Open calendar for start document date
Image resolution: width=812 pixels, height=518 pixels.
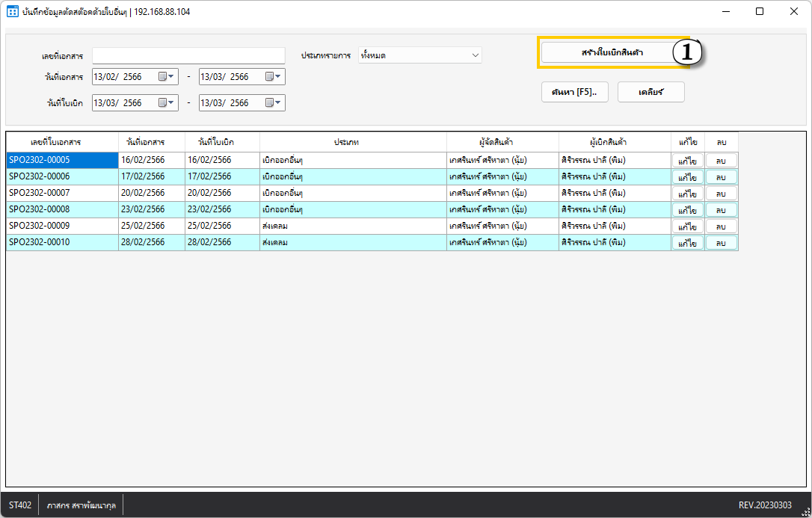(x=166, y=77)
